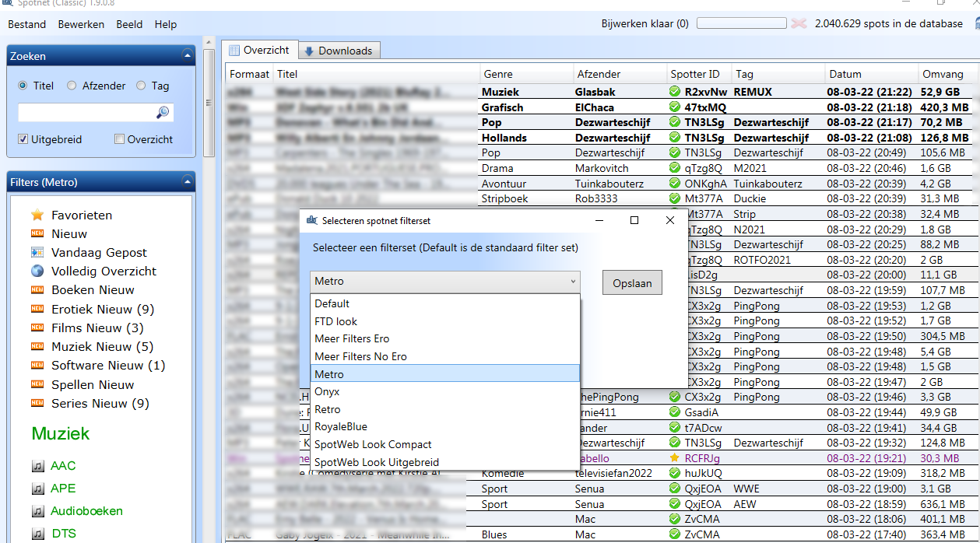
Task: Select Vandaag Gepost calendar icon
Action: (37, 252)
